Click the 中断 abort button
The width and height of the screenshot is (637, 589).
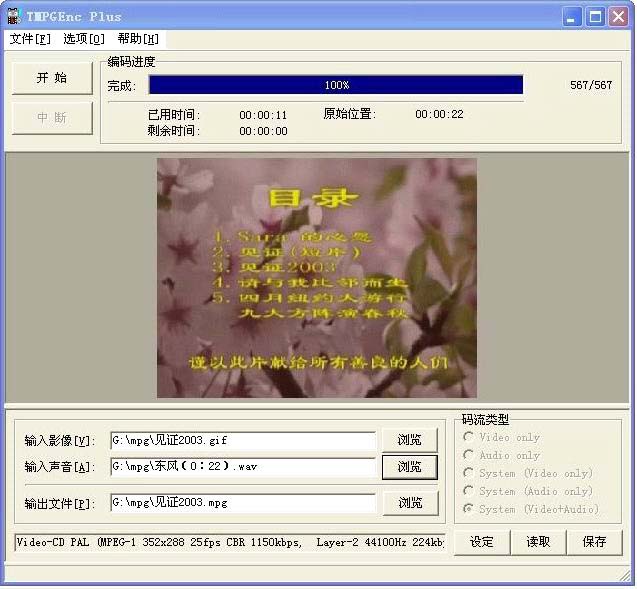[x=52, y=118]
